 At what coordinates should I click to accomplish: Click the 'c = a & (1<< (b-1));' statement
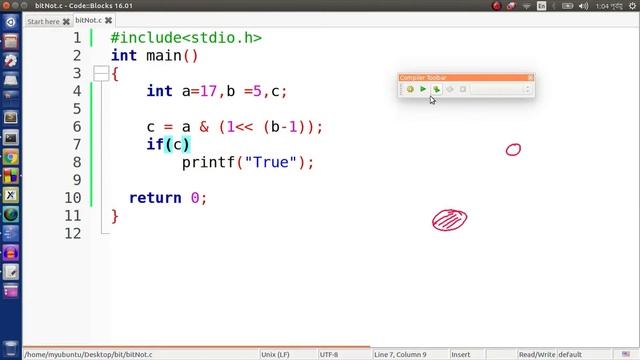(x=235, y=127)
